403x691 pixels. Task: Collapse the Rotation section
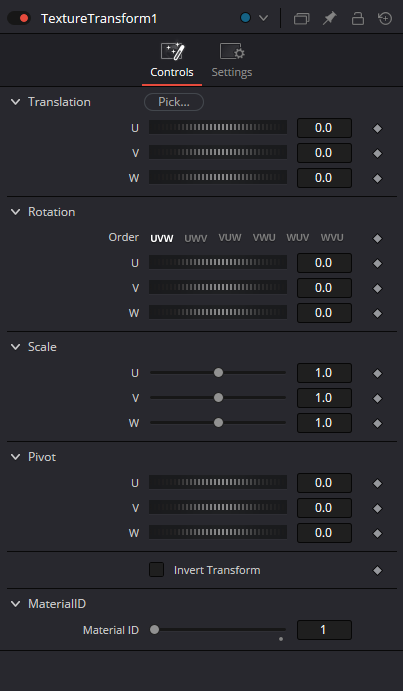tap(15, 212)
